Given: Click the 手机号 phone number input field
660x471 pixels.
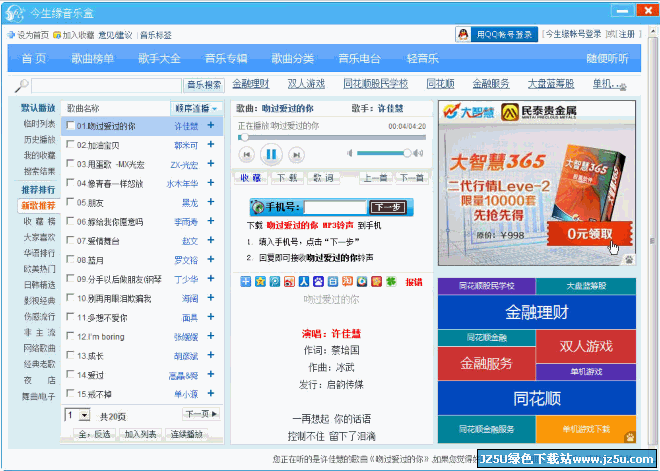Looking at the screenshot, I should pos(335,207).
